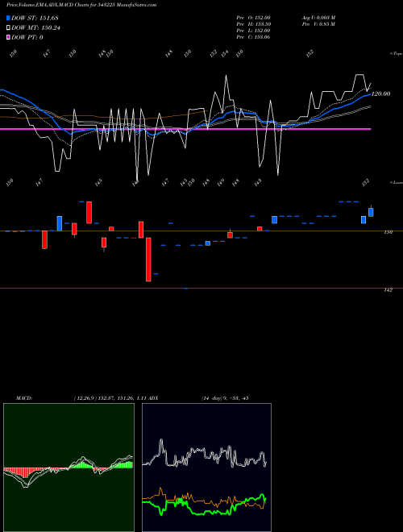Click the 'Avg V: 0.003 M' value
403x532 pixels.
tap(318, 18)
